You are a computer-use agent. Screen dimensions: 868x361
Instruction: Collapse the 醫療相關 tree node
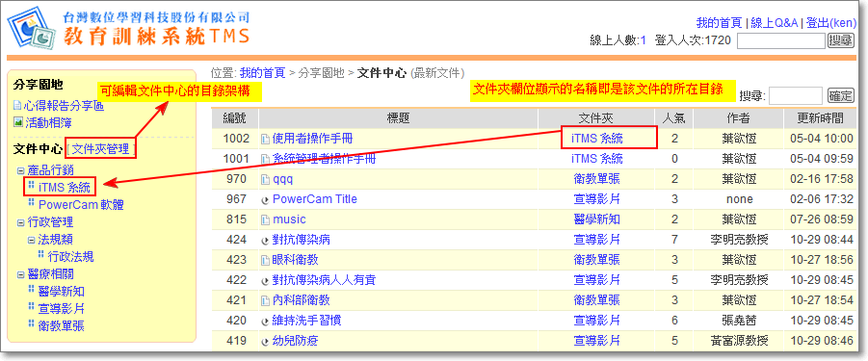click(x=20, y=274)
